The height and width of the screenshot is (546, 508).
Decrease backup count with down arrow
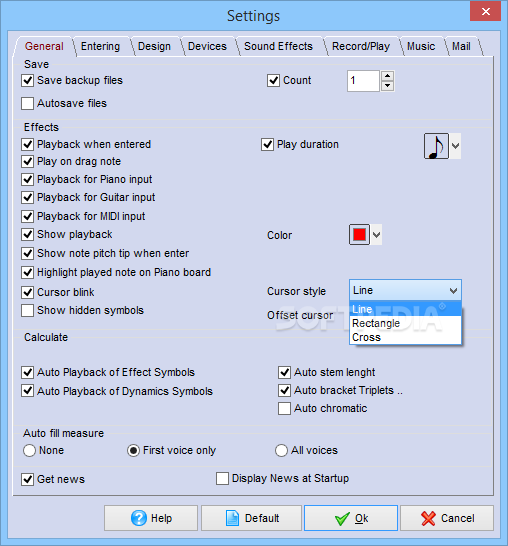388,86
